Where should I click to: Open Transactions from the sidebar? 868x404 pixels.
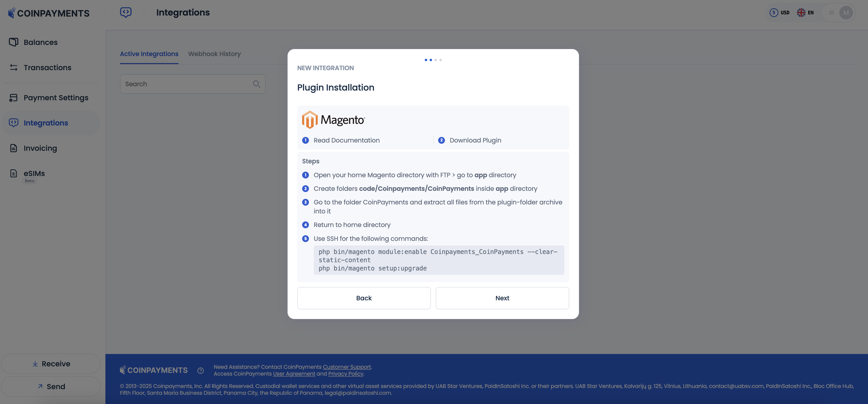(x=47, y=67)
